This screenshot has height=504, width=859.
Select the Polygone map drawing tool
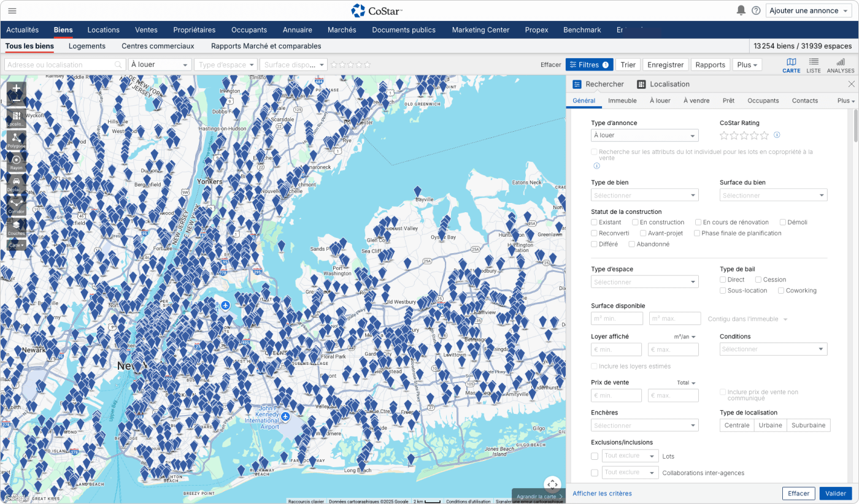[x=17, y=140]
